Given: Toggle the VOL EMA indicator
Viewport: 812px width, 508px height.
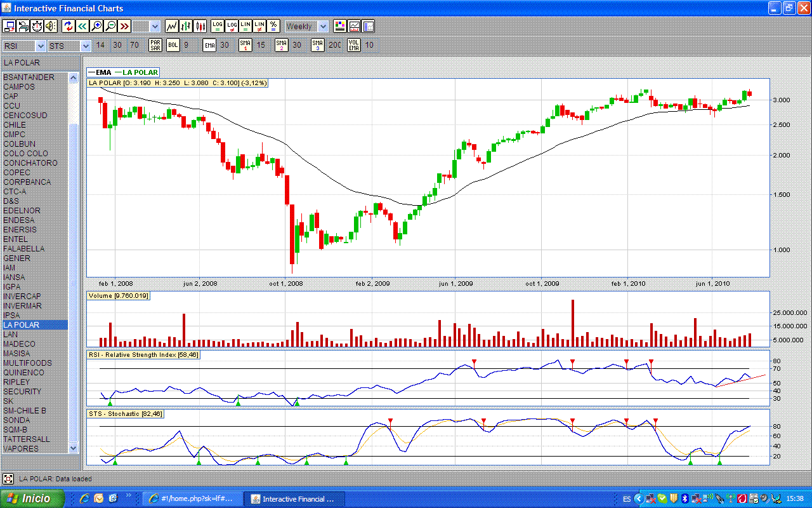Looking at the screenshot, I should (x=353, y=45).
